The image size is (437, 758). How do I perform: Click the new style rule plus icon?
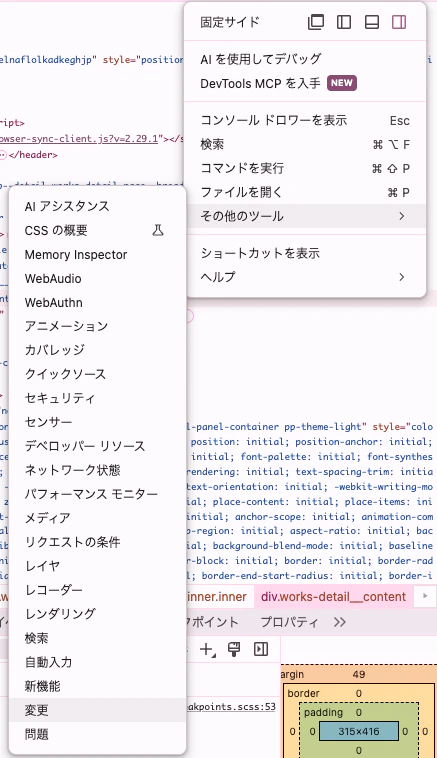(x=207, y=649)
